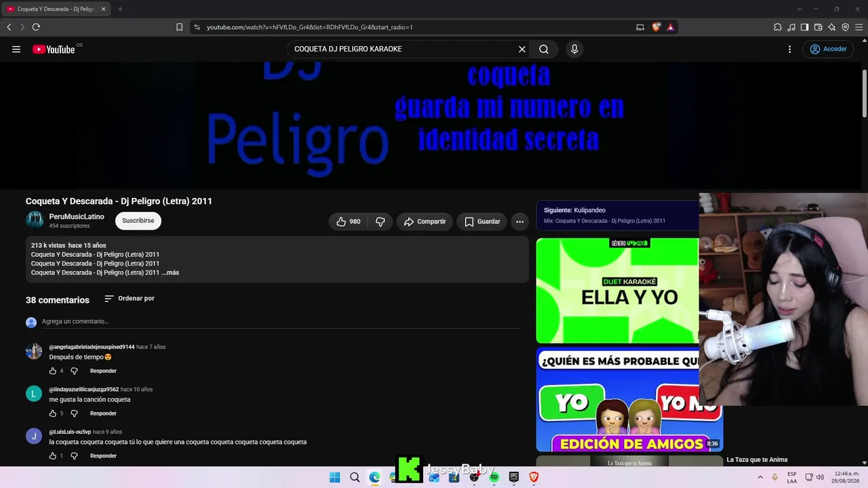Open browser extensions puzzle icon

[778, 27]
